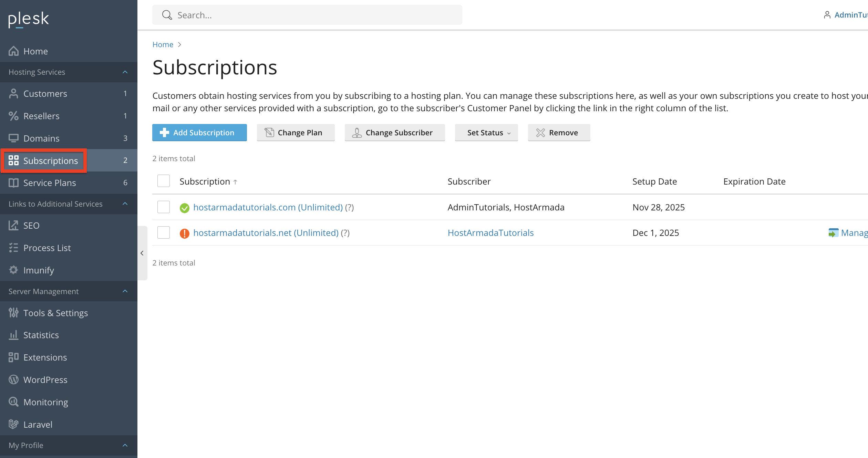This screenshot has height=458, width=868.
Task: Click the Service Plans book icon
Action: click(13, 183)
